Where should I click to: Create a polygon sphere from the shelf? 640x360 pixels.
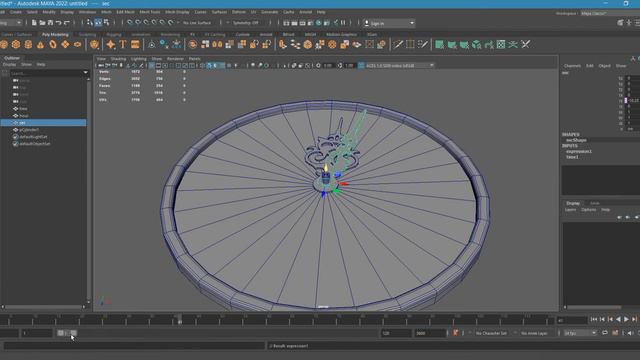(x=4, y=44)
